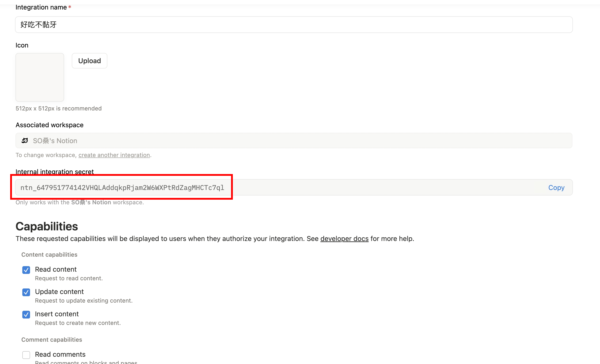The width and height of the screenshot is (600, 364).
Task: Click the Associated workspace SO桑's Notion field
Action: pos(293,140)
